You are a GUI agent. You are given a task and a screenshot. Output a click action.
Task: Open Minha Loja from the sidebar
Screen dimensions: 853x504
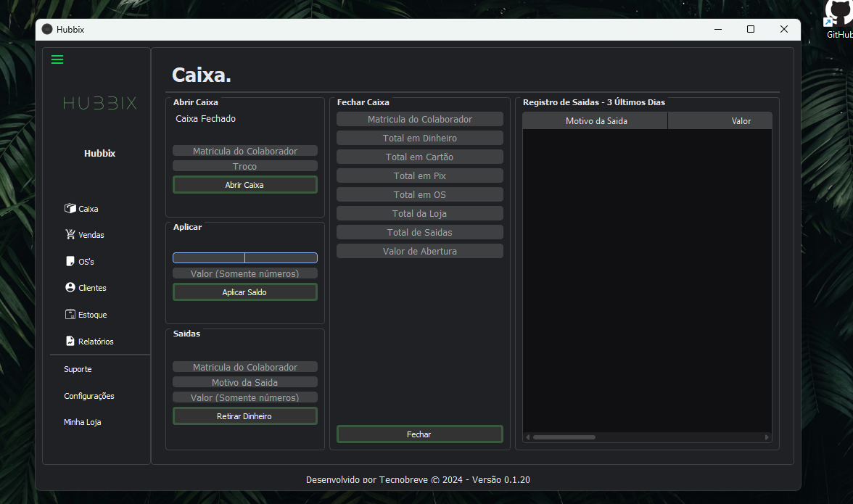point(82,422)
